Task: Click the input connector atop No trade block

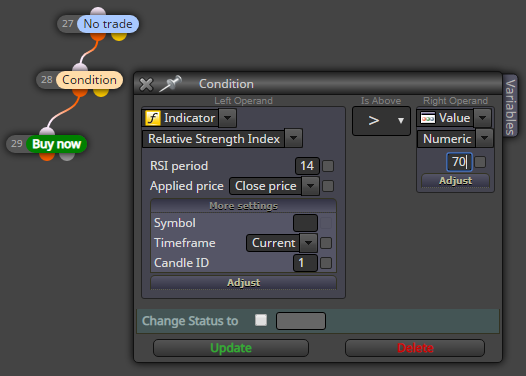Action: [x=98, y=11]
